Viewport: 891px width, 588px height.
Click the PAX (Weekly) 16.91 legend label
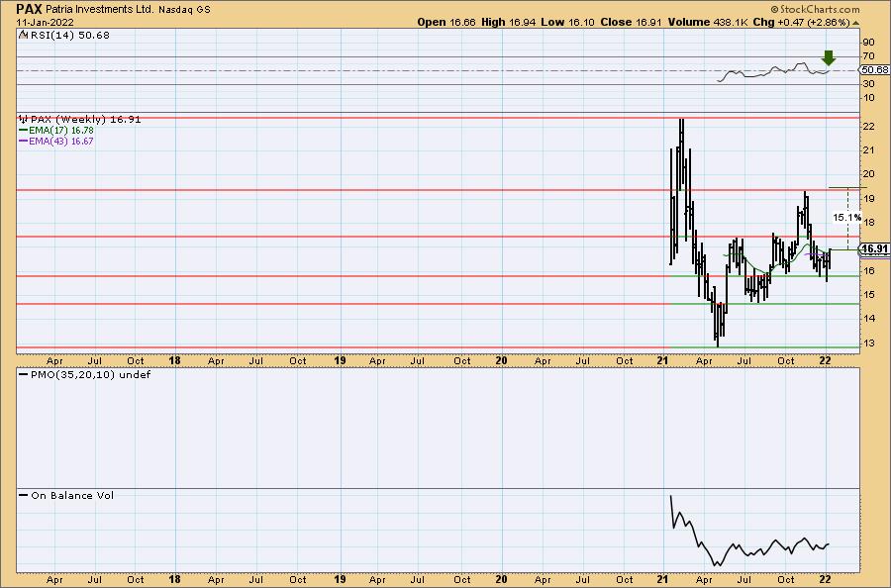pyautogui.click(x=85, y=120)
